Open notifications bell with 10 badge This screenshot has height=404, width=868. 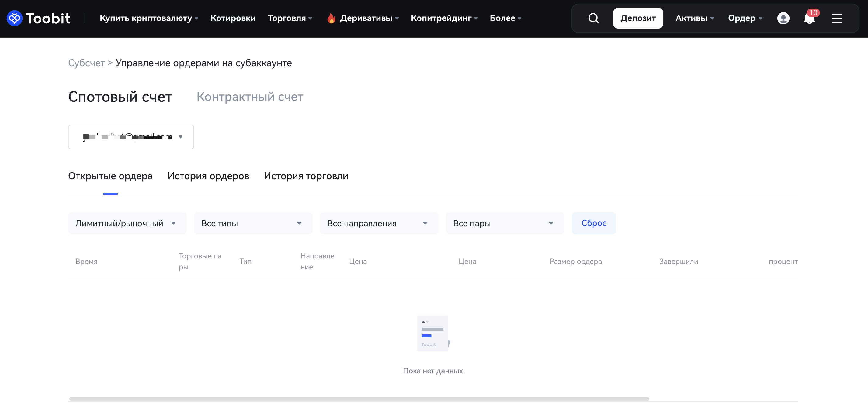pyautogui.click(x=809, y=18)
